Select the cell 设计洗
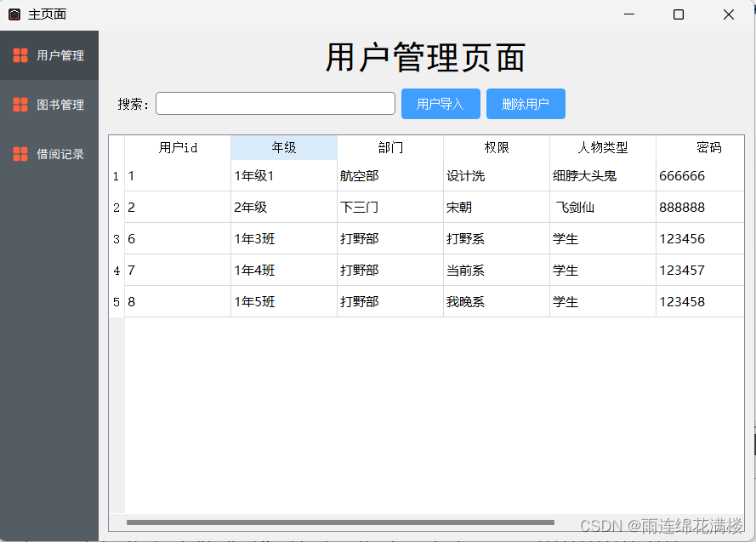The width and height of the screenshot is (756, 542). [x=497, y=176]
